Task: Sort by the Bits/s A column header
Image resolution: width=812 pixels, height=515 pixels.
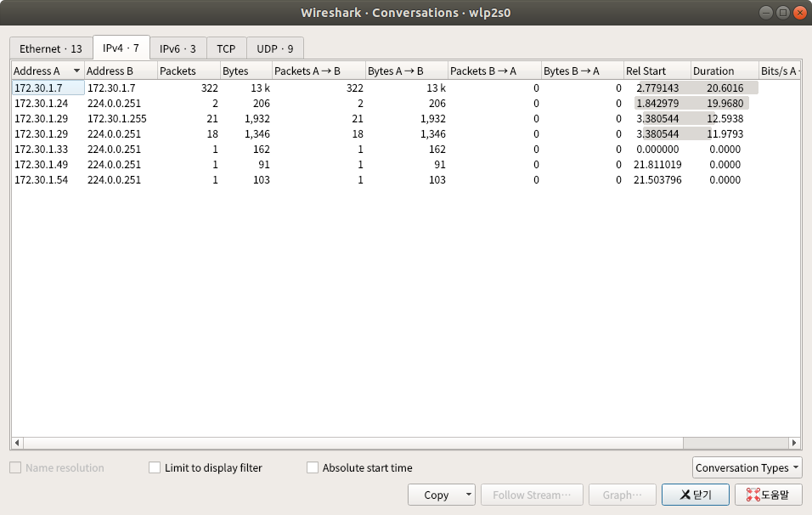Action: (x=780, y=71)
